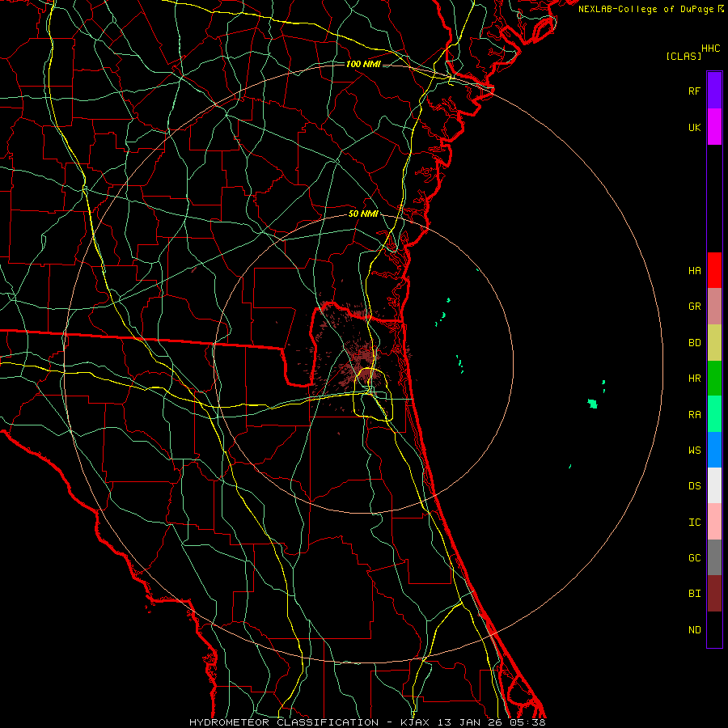Click the 100 NMI range ring label
This screenshot has width=728, height=728.
coord(363,64)
